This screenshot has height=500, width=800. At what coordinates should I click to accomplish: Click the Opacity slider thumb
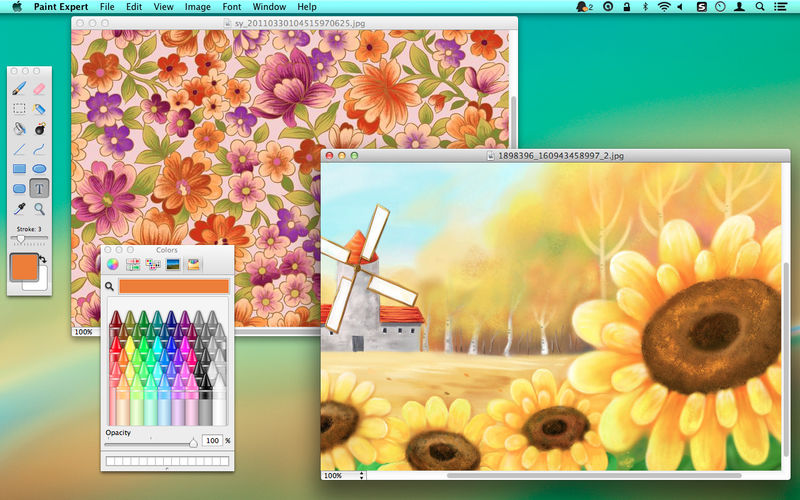click(193, 443)
